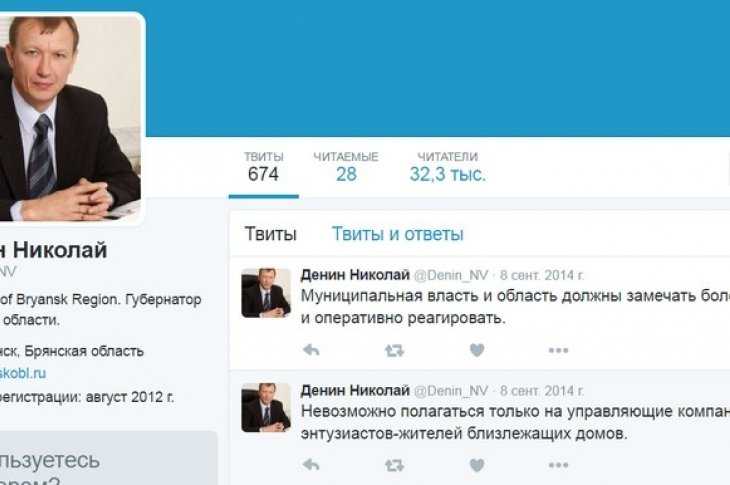Retweet the first tweet about Муниципальная власть
Image resolution: width=730 pixels, height=485 pixels.
coord(394,350)
